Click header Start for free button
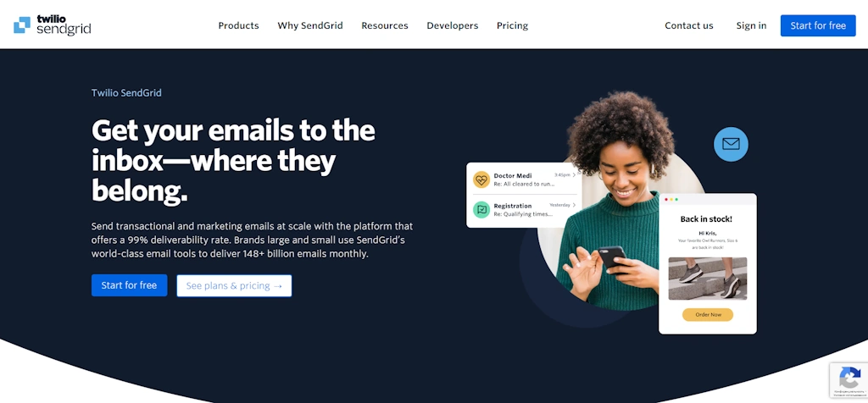Screen dimensions: 868x403 click(818, 25)
